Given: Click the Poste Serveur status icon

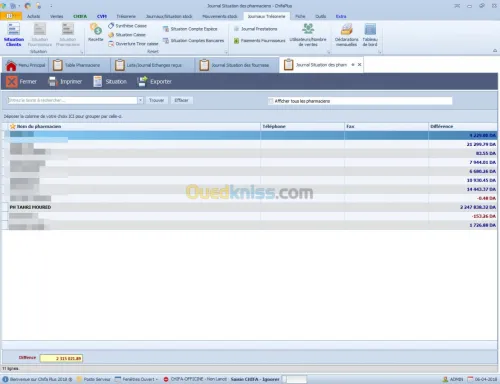Looking at the screenshot, I should 79,379.
